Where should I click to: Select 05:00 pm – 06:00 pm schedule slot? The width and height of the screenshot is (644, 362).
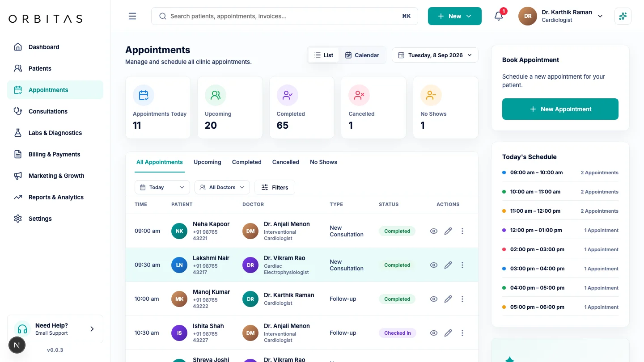click(x=560, y=307)
